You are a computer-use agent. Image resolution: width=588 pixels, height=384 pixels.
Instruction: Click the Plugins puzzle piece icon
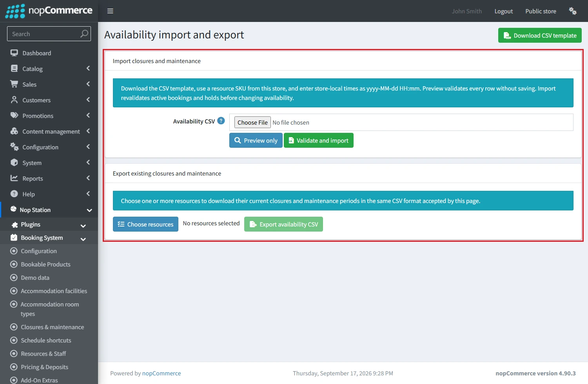tap(15, 225)
